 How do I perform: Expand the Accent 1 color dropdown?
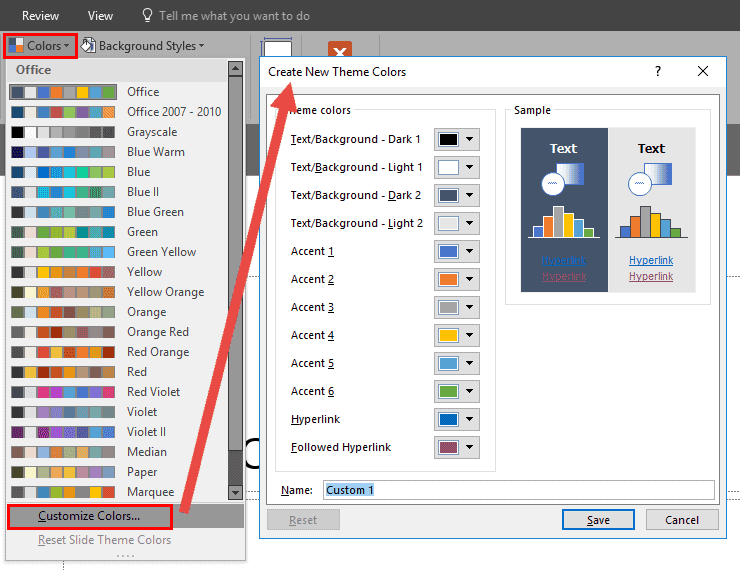(469, 252)
